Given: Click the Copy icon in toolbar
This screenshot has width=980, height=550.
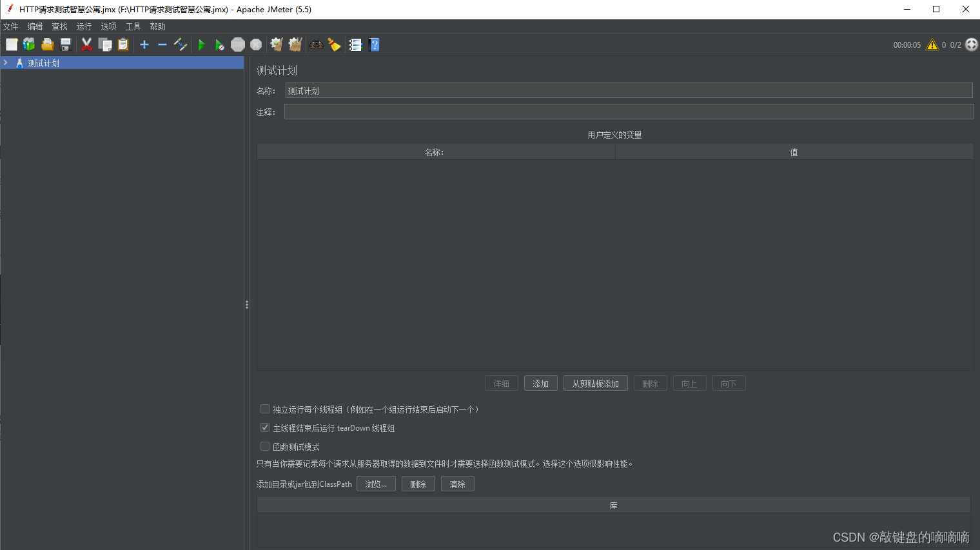Looking at the screenshot, I should click(x=105, y=44).
